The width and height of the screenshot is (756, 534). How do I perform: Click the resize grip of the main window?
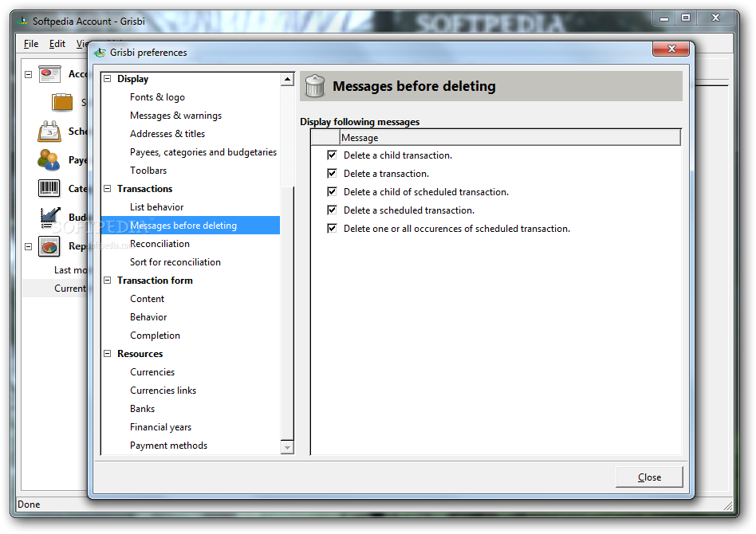click(729, 505)
